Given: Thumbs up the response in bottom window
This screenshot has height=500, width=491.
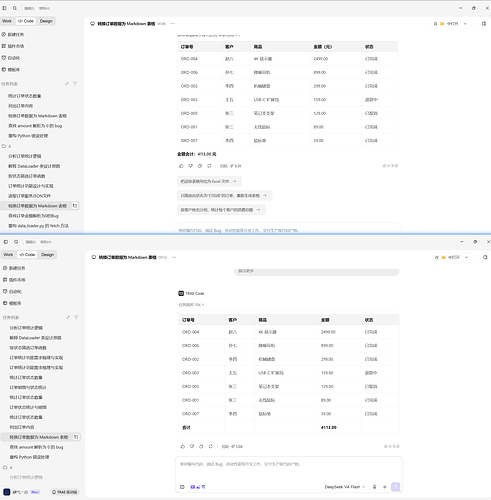Looking at the screenshot, I should coord(183,446).
